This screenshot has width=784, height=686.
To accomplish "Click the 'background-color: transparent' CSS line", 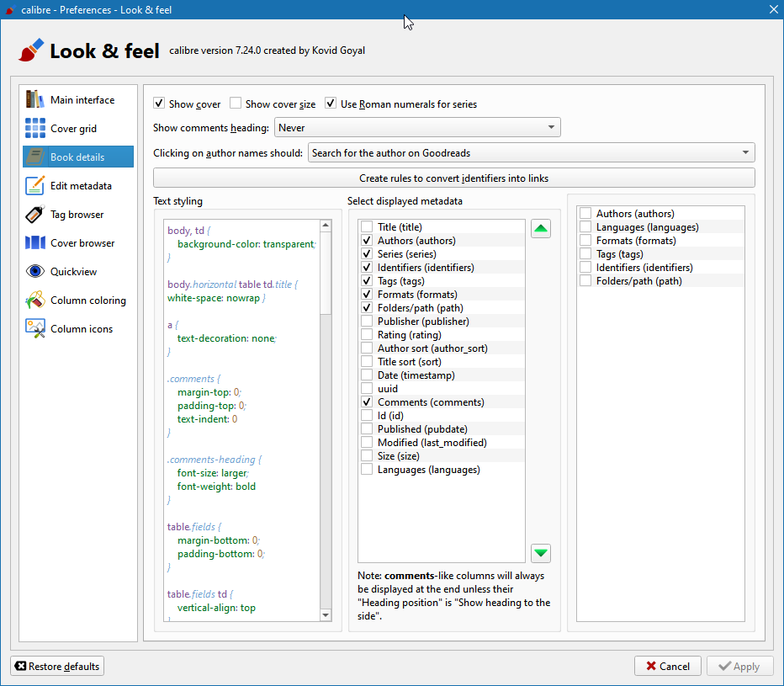I will click(x=246, y=244).
